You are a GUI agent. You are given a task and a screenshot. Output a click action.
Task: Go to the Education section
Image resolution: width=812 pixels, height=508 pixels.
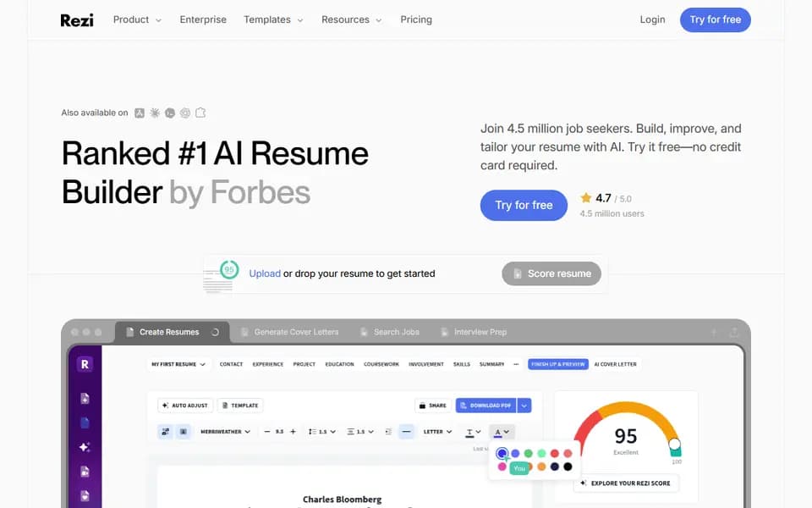340,364
